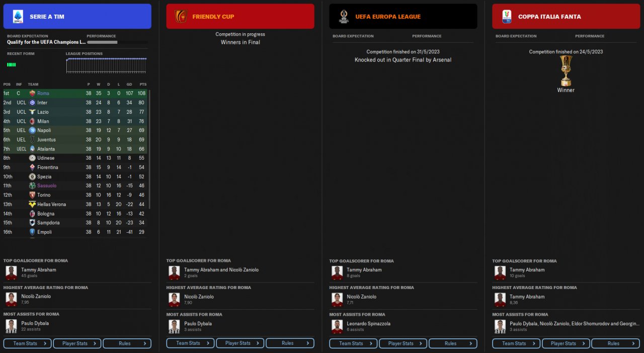Screen dimensions: 644x353
Task: Click the Coppa Italia Fanta logo
Action: click(x=507, y=17)
